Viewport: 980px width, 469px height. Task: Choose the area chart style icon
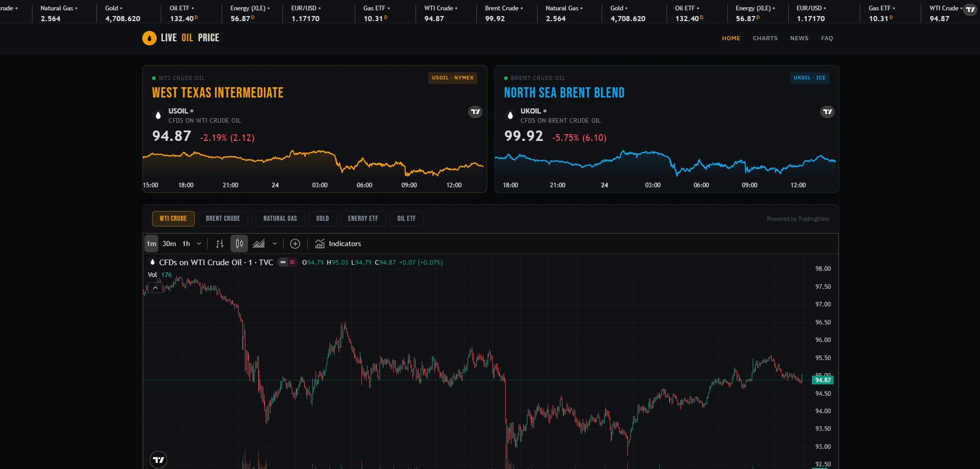coord(259,244)
